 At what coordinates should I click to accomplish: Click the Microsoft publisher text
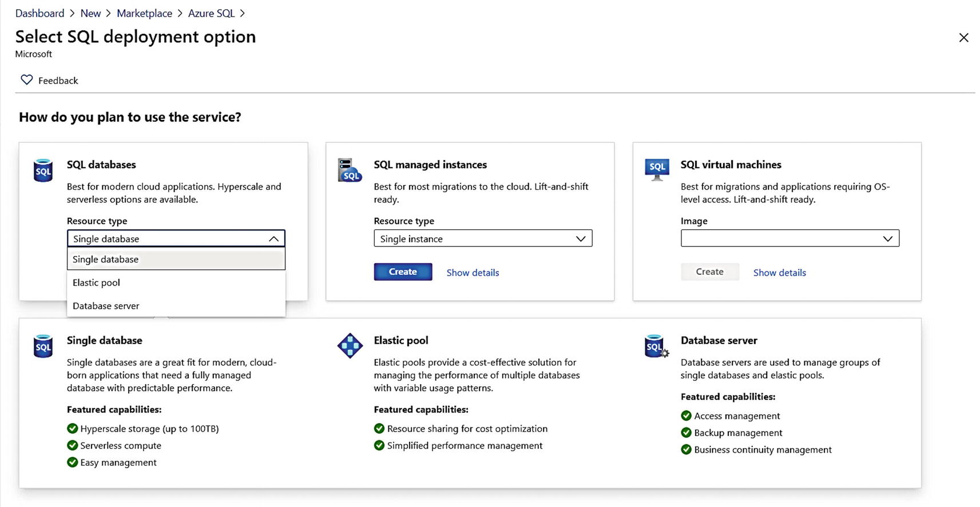(33, 54)
